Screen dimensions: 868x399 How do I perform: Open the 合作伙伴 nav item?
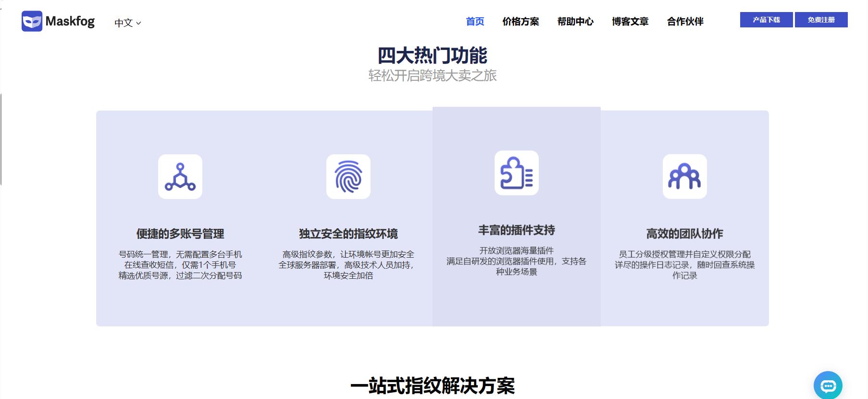(685, 21)
